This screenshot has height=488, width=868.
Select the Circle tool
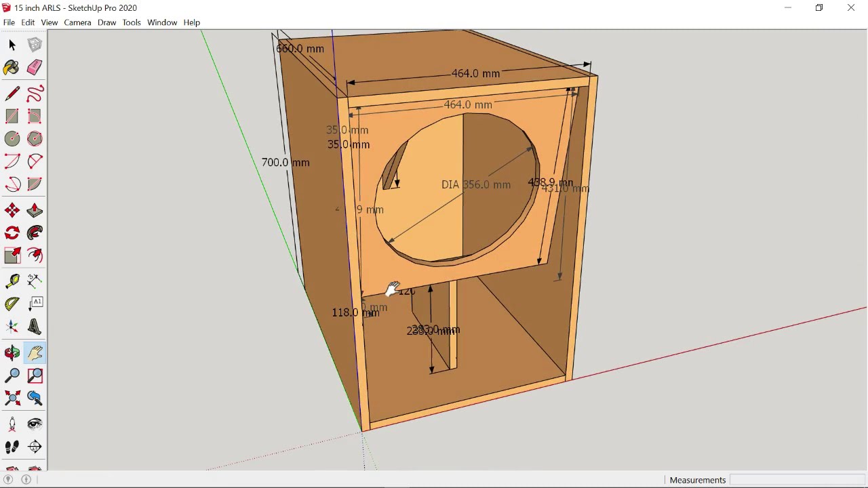click(12, 138)
